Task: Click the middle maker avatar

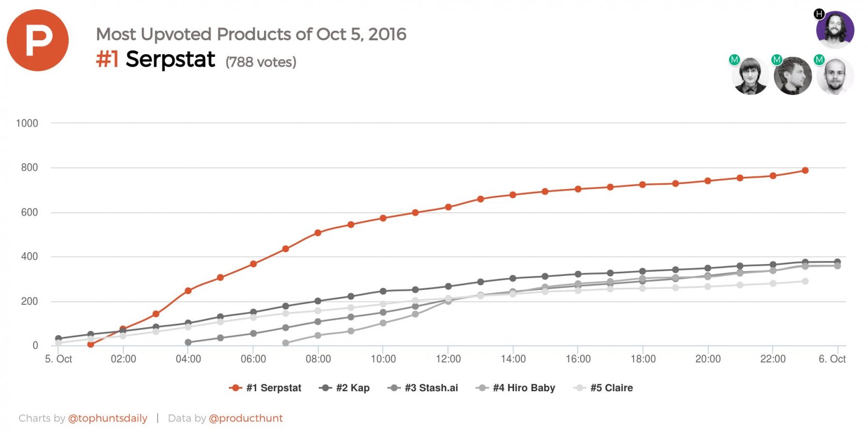Action: coord(793,76)
